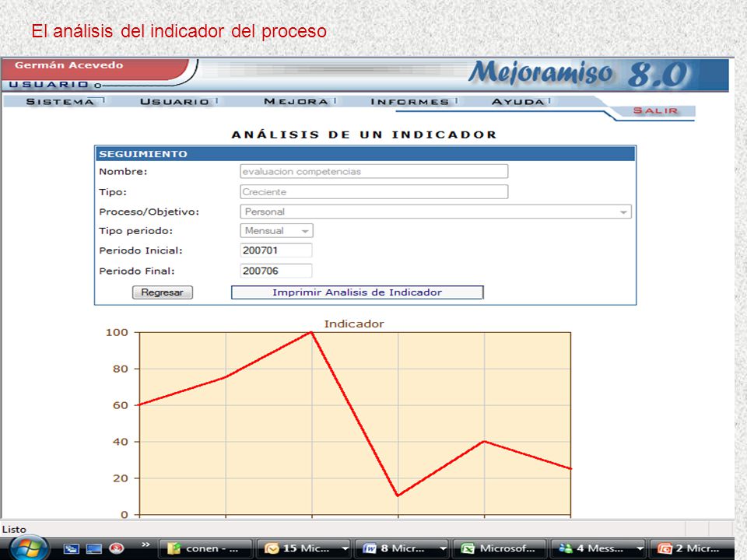Open the 8 Microsoft Word taskbar group
The width and height of the screenshot is (747, 560).
pyautogui.click(x=402, y=548)
